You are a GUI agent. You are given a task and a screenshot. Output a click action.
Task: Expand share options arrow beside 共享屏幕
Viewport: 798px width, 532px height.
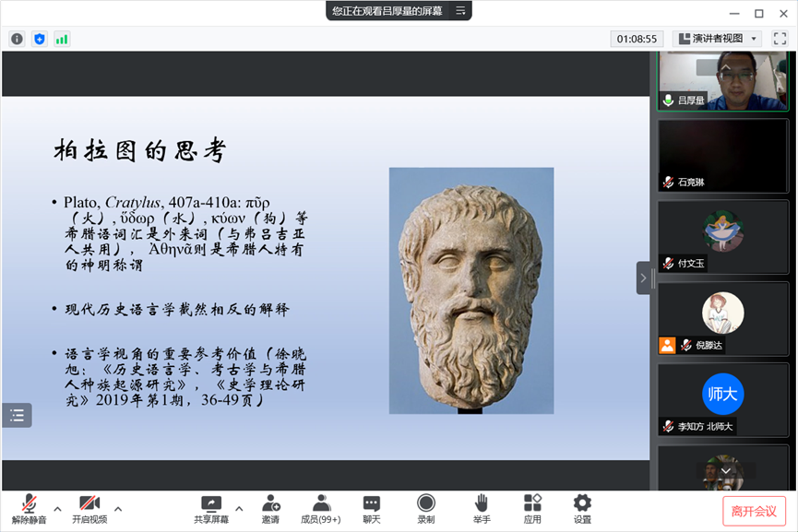click(x=239, y=508)
